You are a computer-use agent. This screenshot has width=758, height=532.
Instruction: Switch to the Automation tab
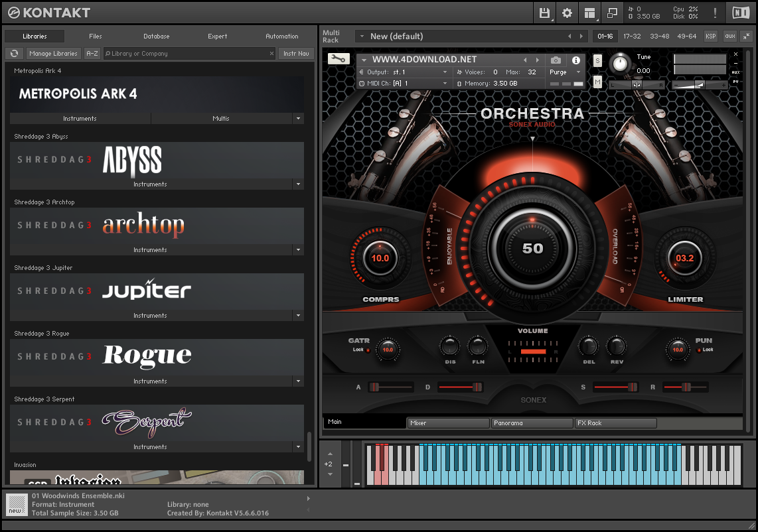coord(282,36)
